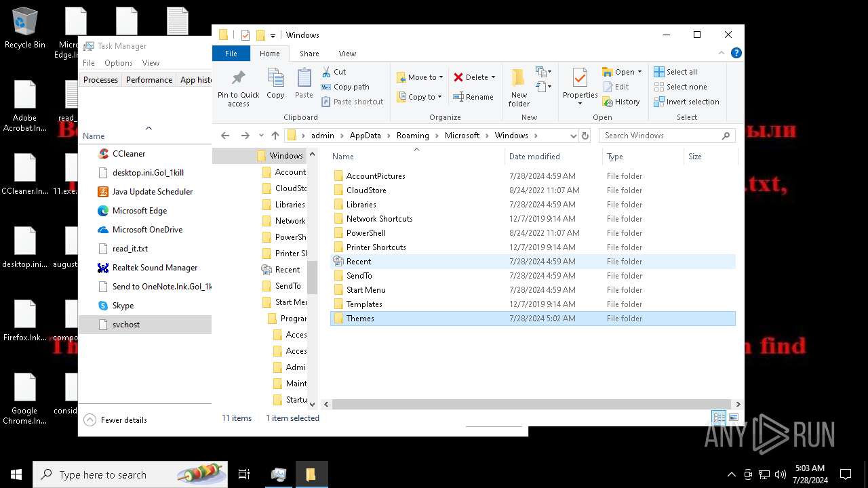Click Edit in the Open group

pyautogui.click(x=615, y=87)
